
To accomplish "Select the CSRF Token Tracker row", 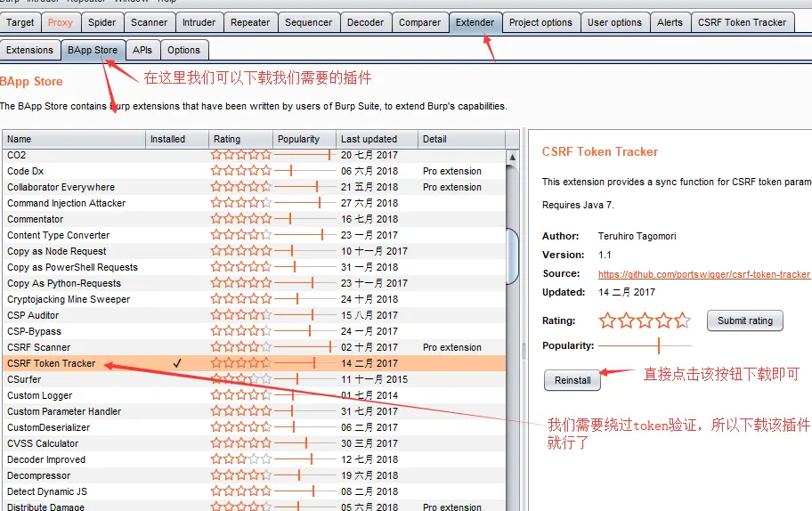I will coord(254,363).
